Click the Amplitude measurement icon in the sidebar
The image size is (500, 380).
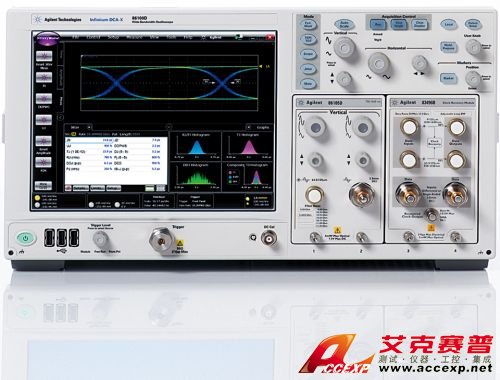(x=44, y=141)
